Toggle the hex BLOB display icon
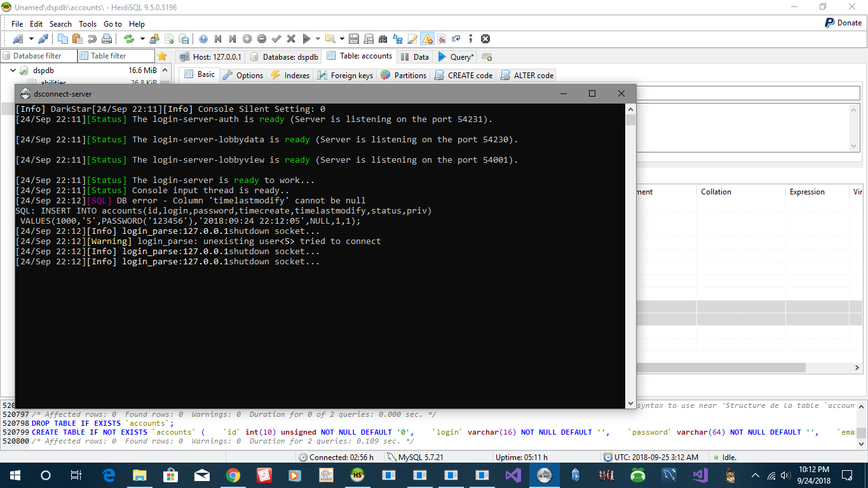 [x=442, y=39]
